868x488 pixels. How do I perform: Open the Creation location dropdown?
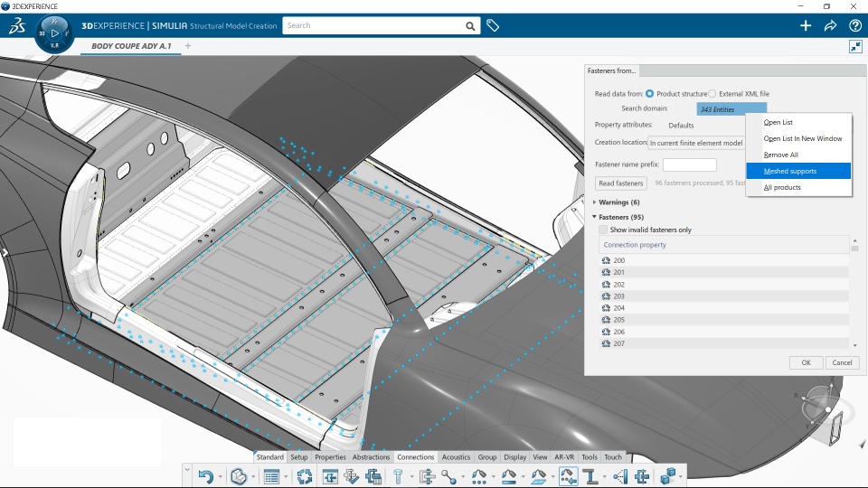point(696,143)
